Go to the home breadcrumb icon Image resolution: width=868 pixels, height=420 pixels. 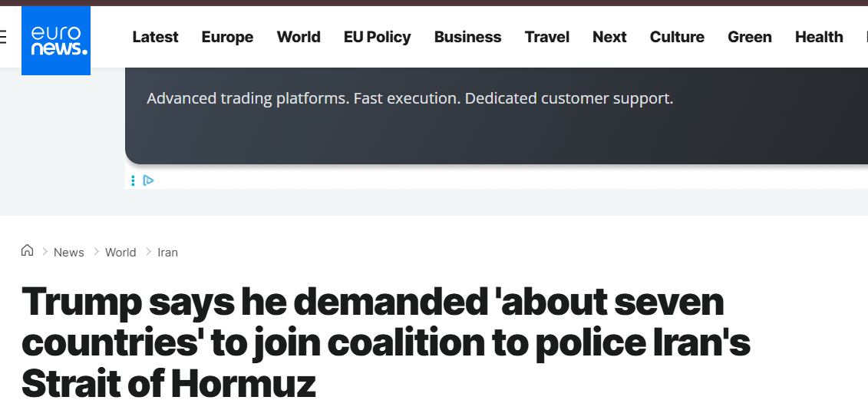tap(28, 251)
